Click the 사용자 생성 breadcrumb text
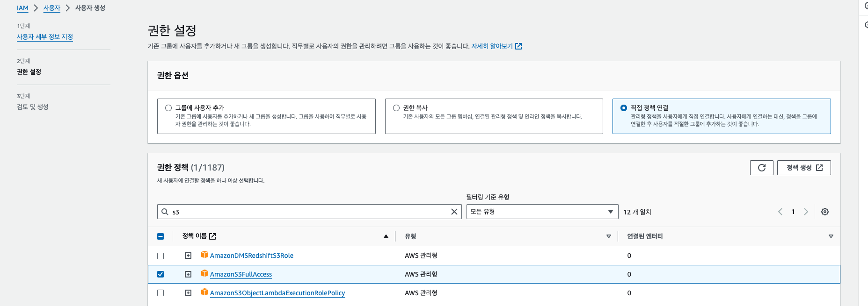The image size is (868, 306). (90, 8)
